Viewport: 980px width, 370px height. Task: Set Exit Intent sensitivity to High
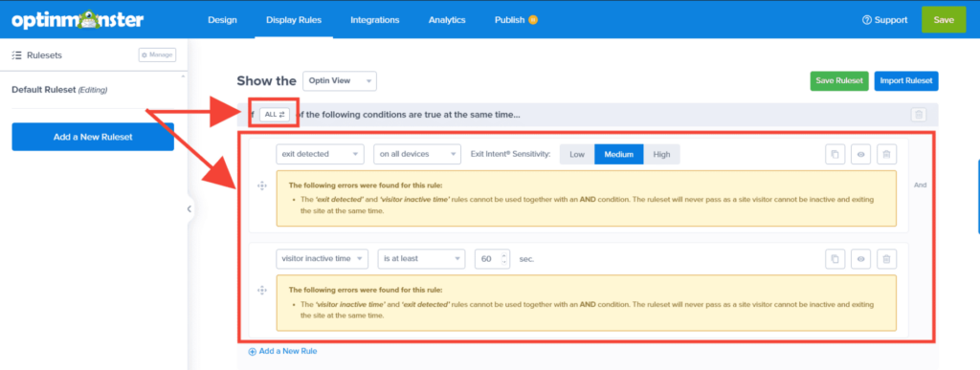(x=661, y=154)
